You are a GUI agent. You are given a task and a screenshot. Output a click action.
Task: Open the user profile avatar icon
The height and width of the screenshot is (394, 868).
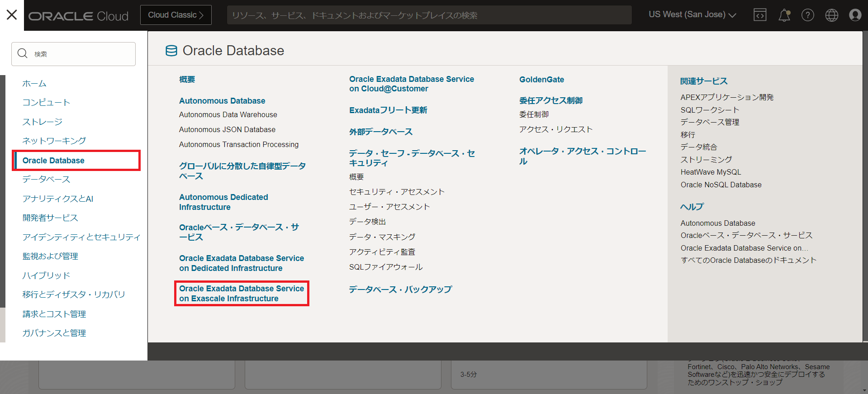[x=855, y=15]
